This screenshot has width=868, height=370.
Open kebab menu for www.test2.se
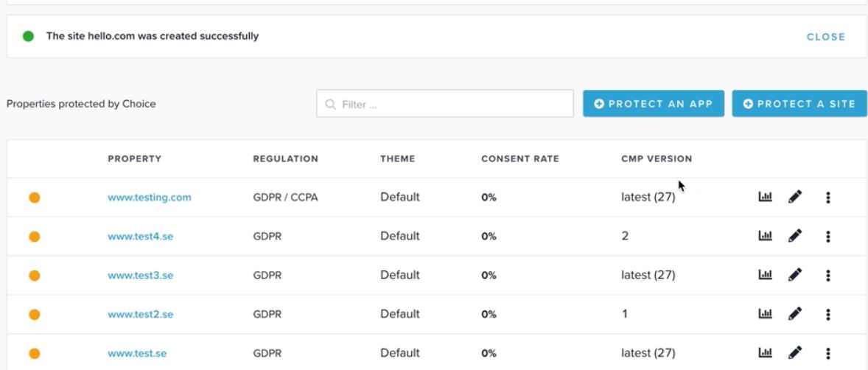827,315
